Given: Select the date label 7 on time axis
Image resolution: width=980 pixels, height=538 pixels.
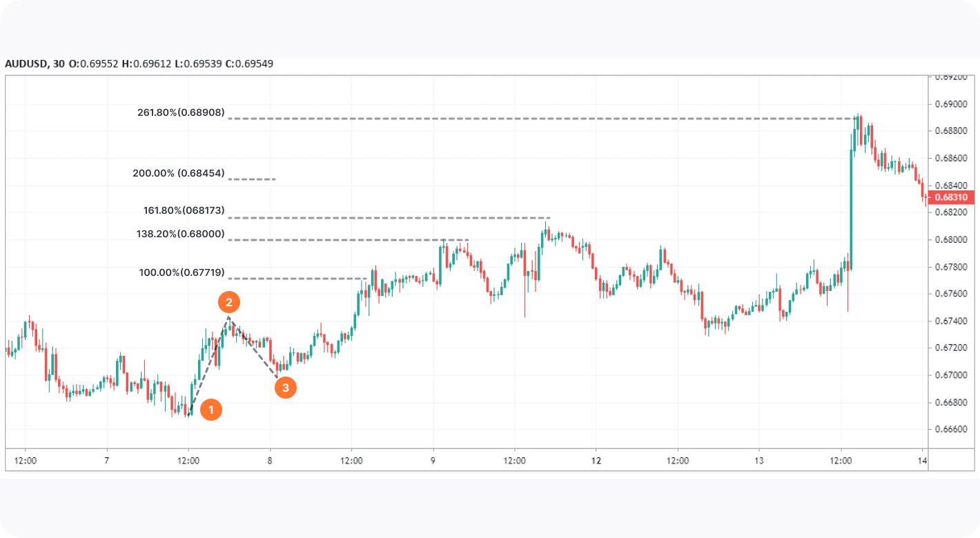Looking at the screenshot, I should click(106, 460).
